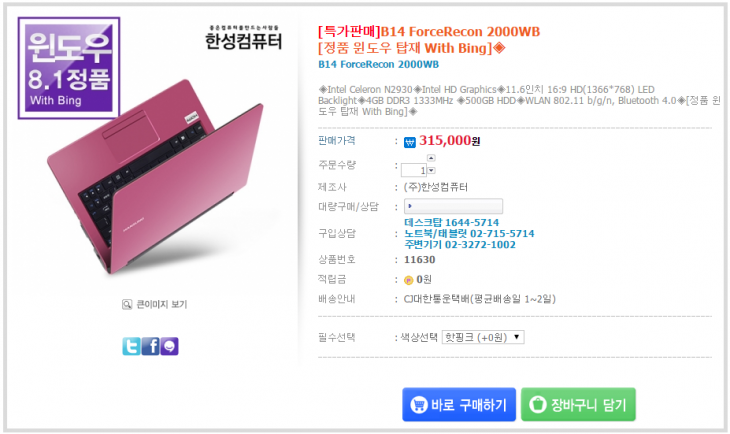Decrease order quantity with down arrow
The width and height of the screenshot is (730, 434).
click(x=431, y=171)
